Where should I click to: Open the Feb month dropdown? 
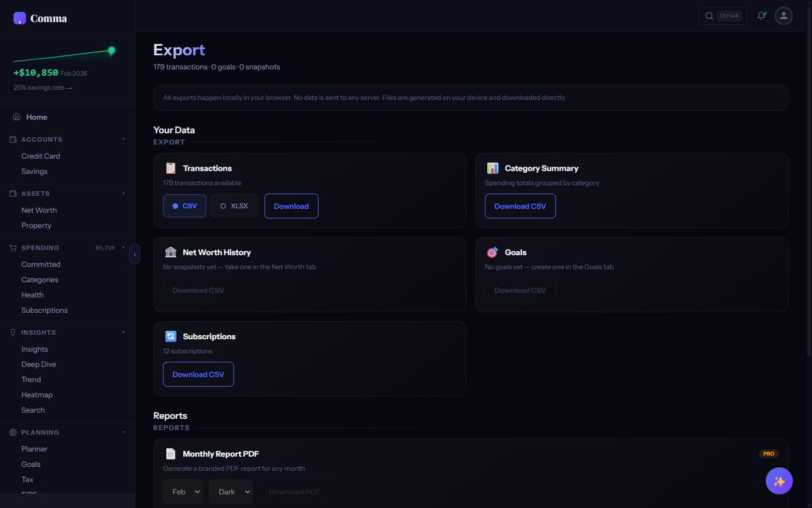tap(183, 492)
